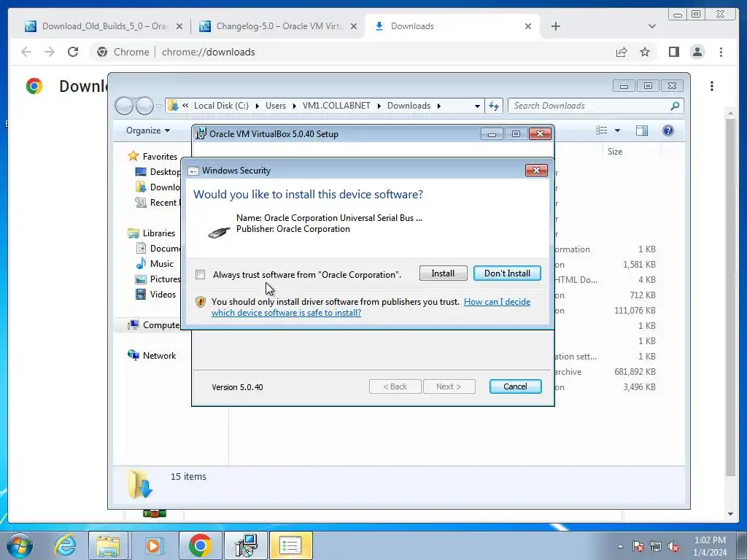Select the 111,076 KB file row
Viewport: 747px width, 560px height.
(x=605, y=311)
